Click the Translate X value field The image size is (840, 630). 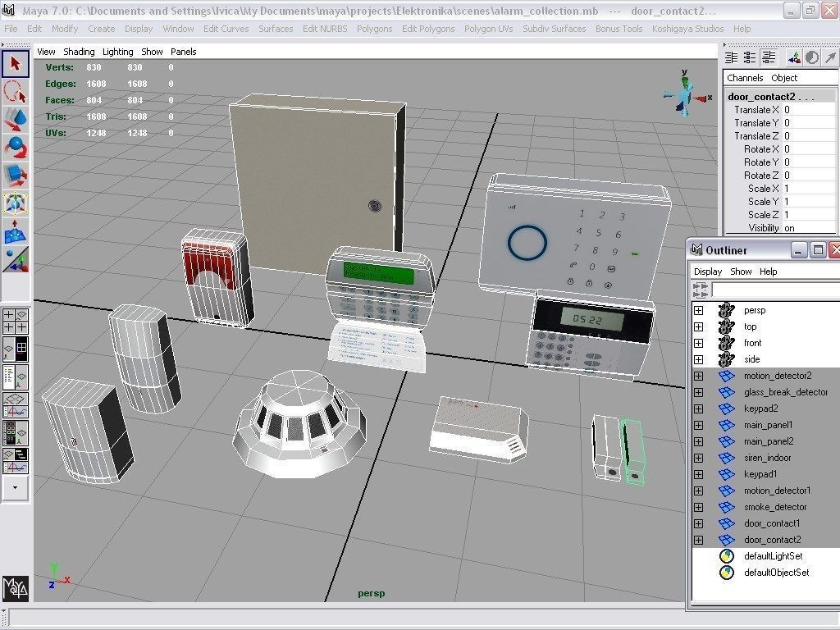(810, 110)
